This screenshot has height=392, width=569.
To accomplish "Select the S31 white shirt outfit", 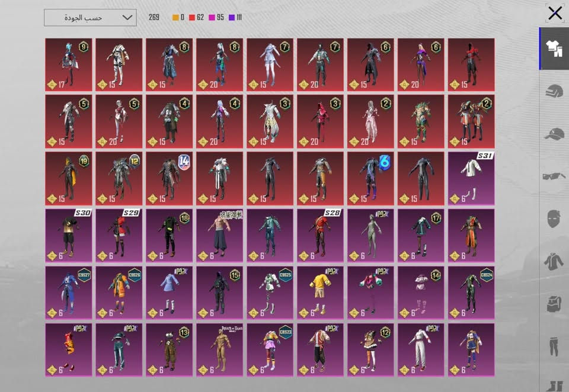I will click(x=471, y=178).
